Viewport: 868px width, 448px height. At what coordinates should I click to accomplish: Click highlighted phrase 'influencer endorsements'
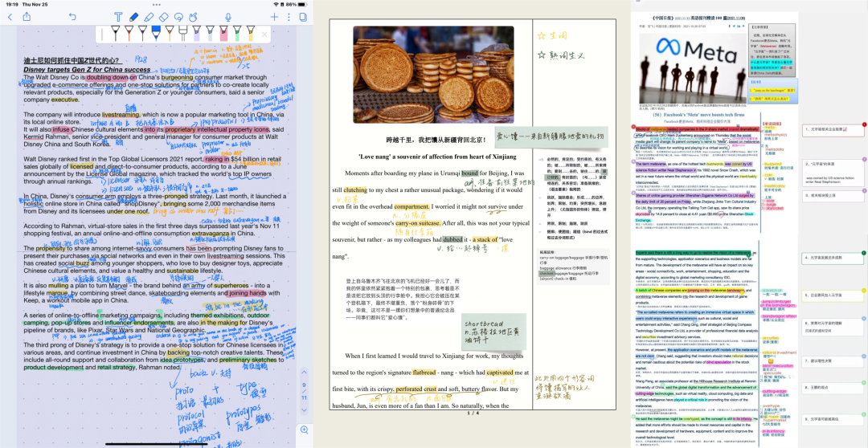[x=139, y=323]
